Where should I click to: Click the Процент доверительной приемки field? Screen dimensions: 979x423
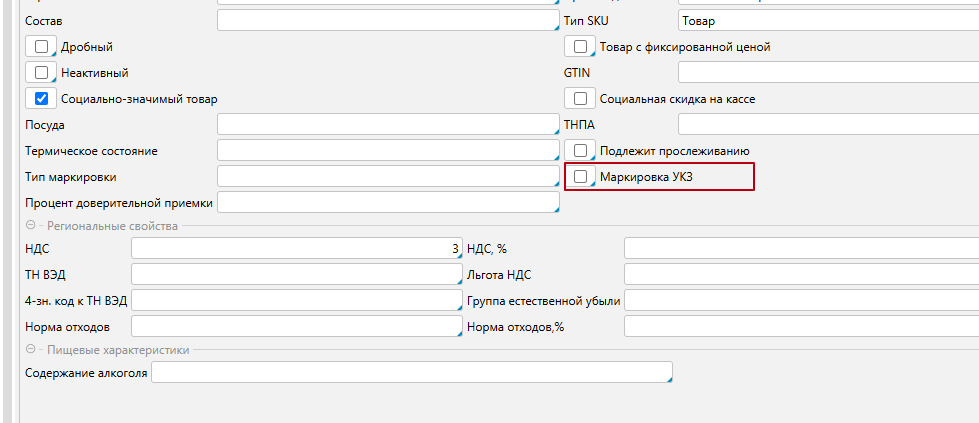[386, 203]
